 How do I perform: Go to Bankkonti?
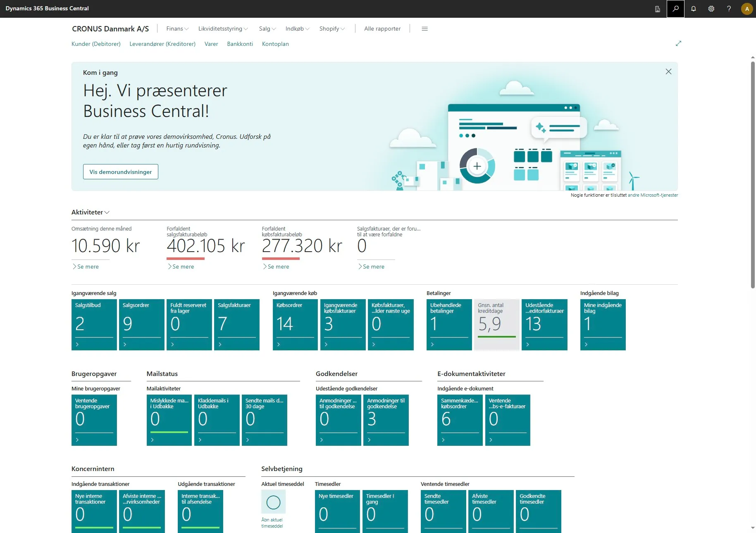point(240,44)
